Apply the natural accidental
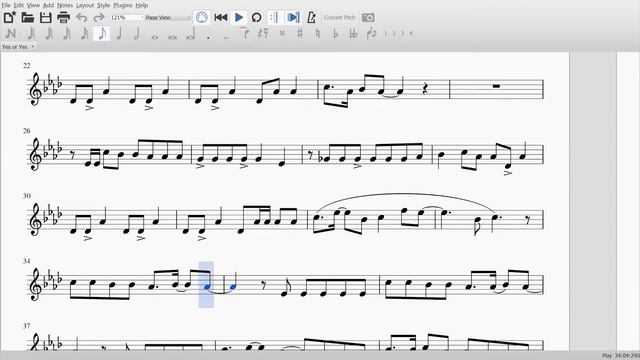 tap(318, 33)
